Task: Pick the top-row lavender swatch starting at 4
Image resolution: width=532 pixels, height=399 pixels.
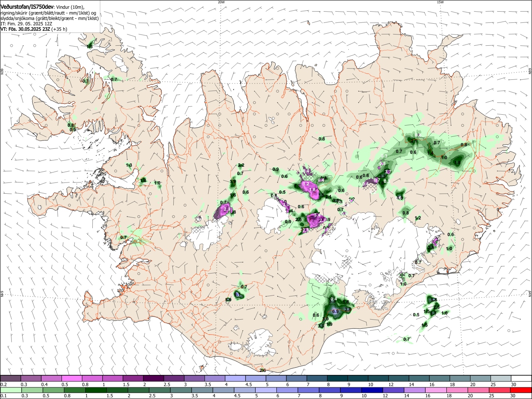Action: (x=234, y=378)
